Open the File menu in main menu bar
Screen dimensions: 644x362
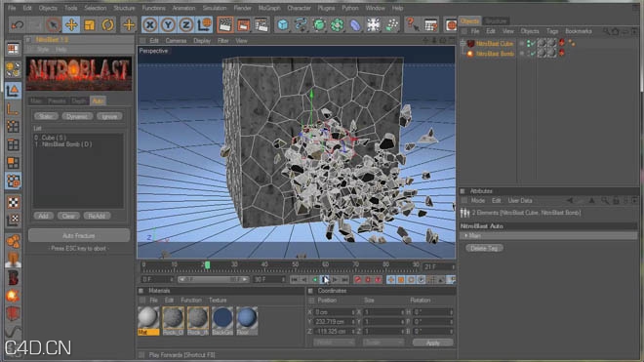pyautogui.click(x=12, y=8)
